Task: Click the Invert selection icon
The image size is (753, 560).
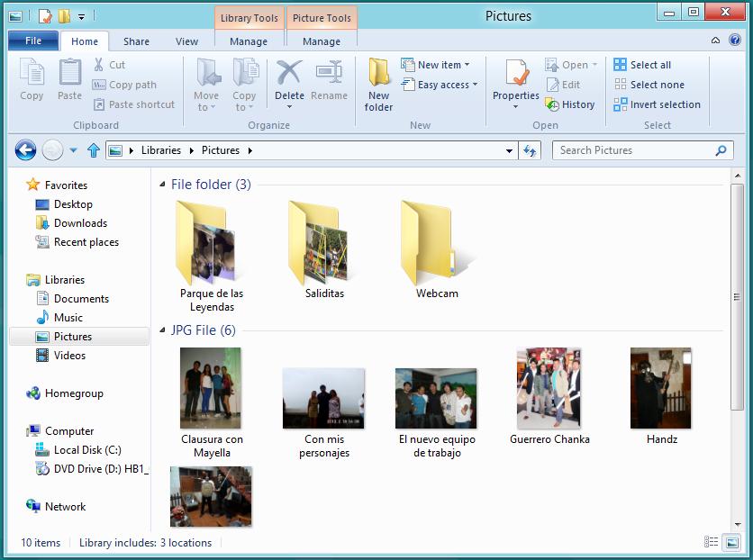Action: [x=621, y=104]
